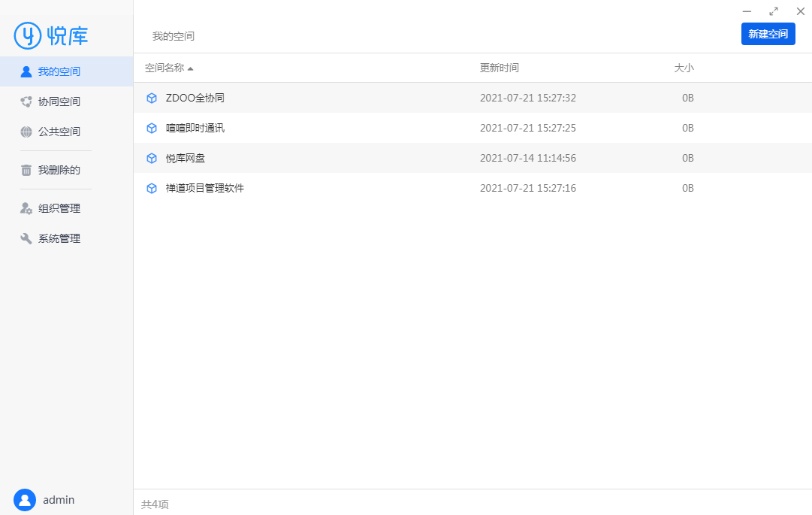Viewport: 812px width, 515px height.
Task: Click the cube icon of ZDOO全协同
Action: (152, 98)
